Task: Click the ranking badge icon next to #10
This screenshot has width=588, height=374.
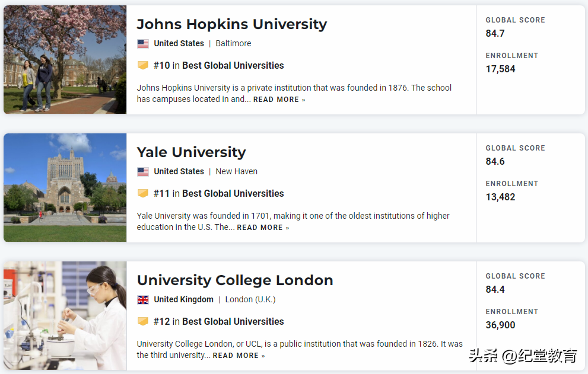Action: coord(143,65)
